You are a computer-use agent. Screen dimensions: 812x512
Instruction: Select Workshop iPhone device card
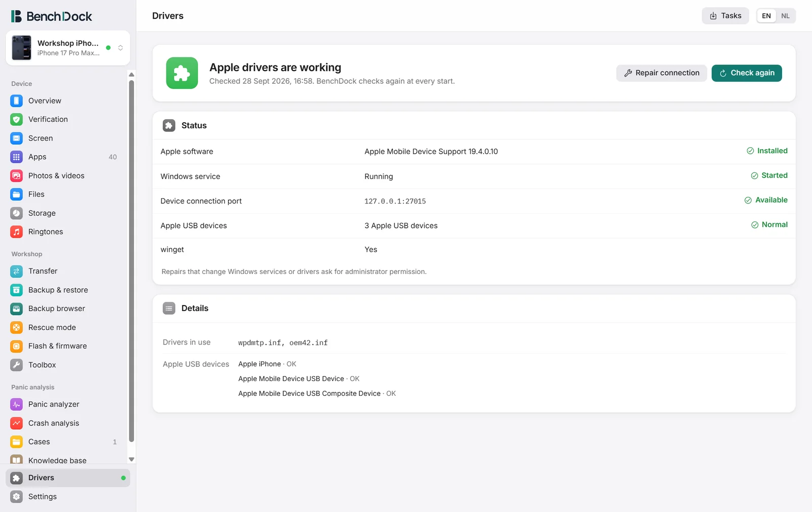click(68, 48)
